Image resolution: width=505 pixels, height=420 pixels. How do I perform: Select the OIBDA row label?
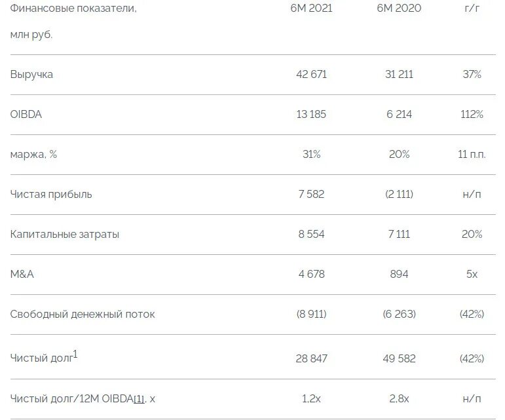(26, 115)
